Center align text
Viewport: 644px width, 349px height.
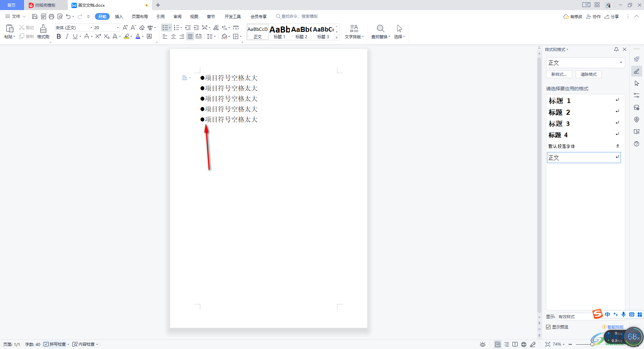click(173, 36)
